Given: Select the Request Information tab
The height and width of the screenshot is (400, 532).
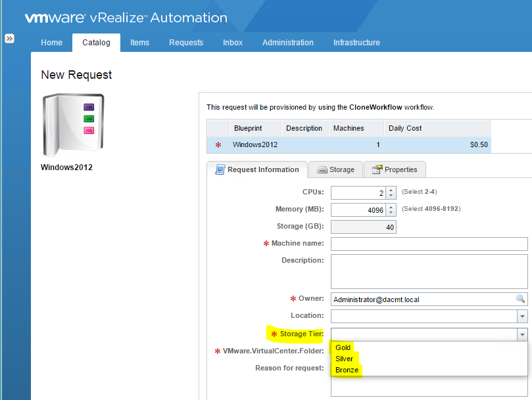Looking at the screenshot, I should pos(257,169).
